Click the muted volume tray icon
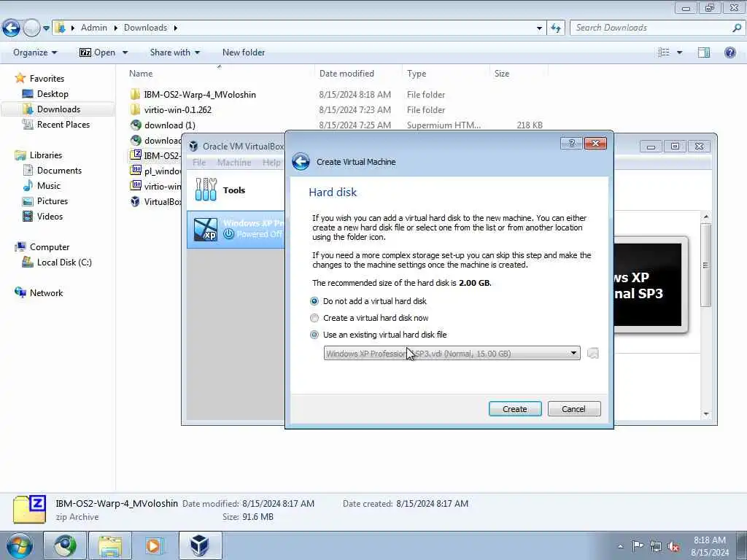The width and height of the screenshot is (747, 560). [673, 546]
